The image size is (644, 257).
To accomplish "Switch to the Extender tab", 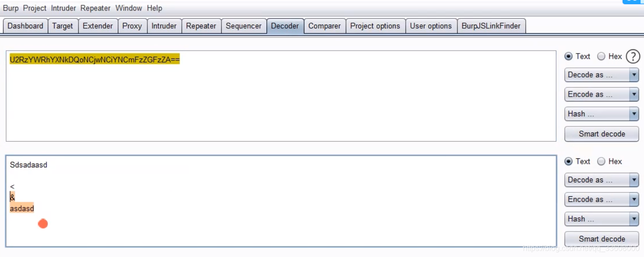I will tap(98, 26).
